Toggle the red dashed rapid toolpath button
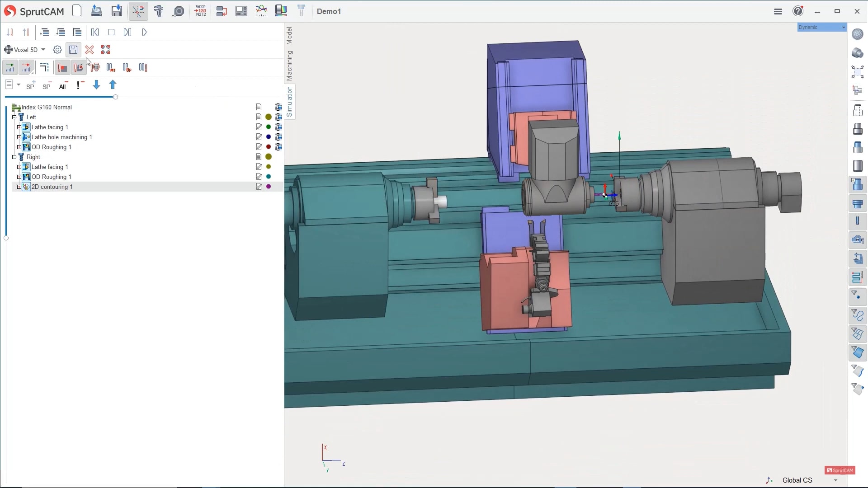The width and height of the screenshot is (868, 488). point(26,67)
